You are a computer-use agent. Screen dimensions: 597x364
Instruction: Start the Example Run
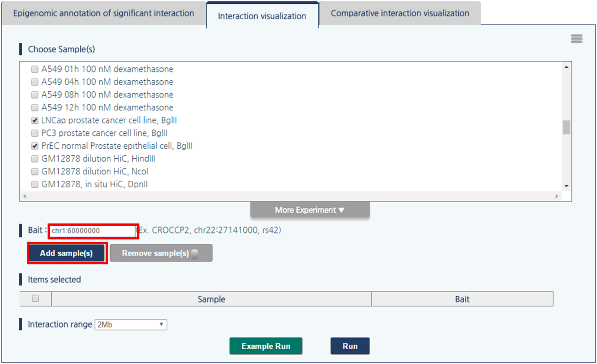tap(266, 346)
